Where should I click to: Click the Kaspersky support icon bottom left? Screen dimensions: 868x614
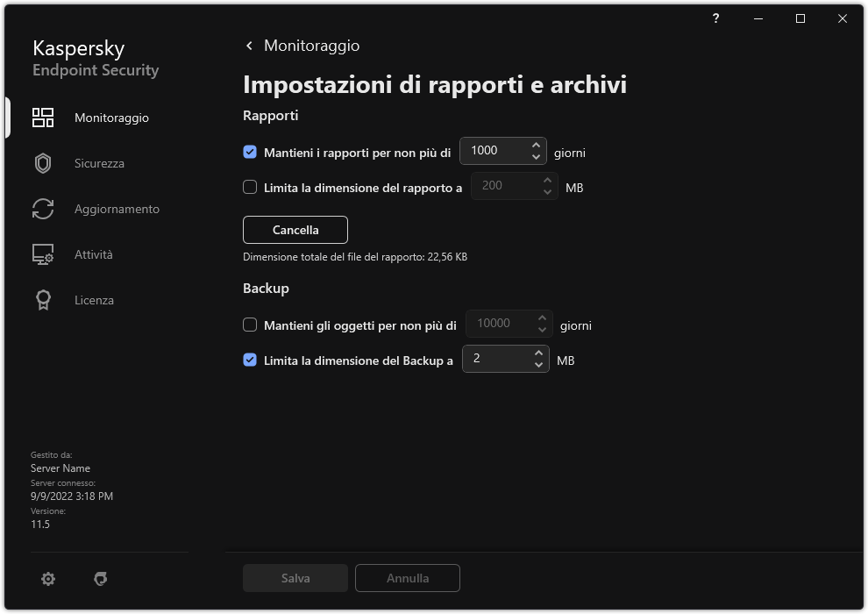tap(101, 579)
